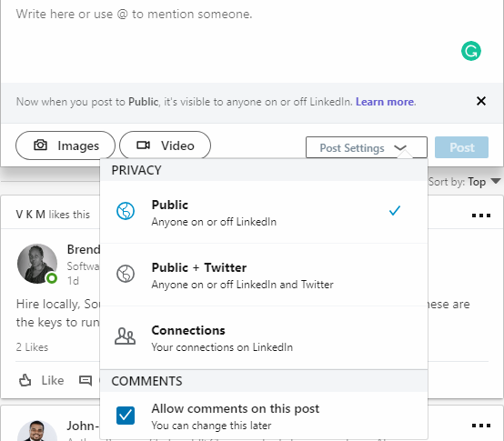Image resolution: width=504 pixels, height=441 pixels.
Task: Dismiss the public post notice with X
Action: (481, 101)
